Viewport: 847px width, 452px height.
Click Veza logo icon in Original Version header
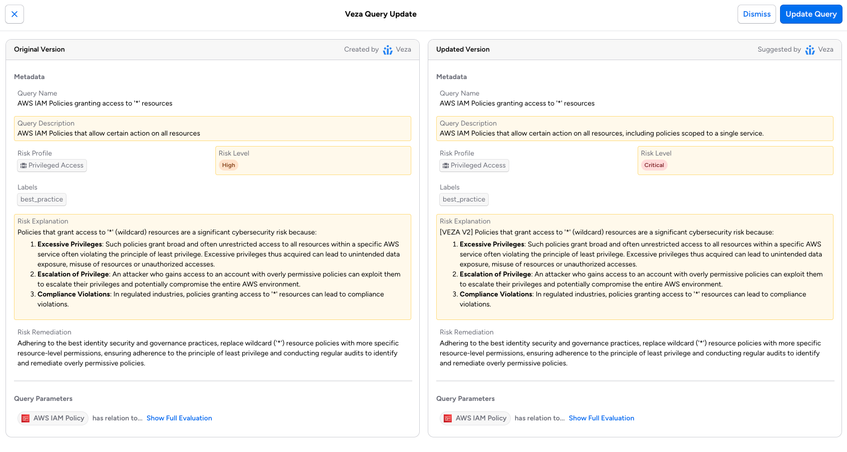pos(388,50)
